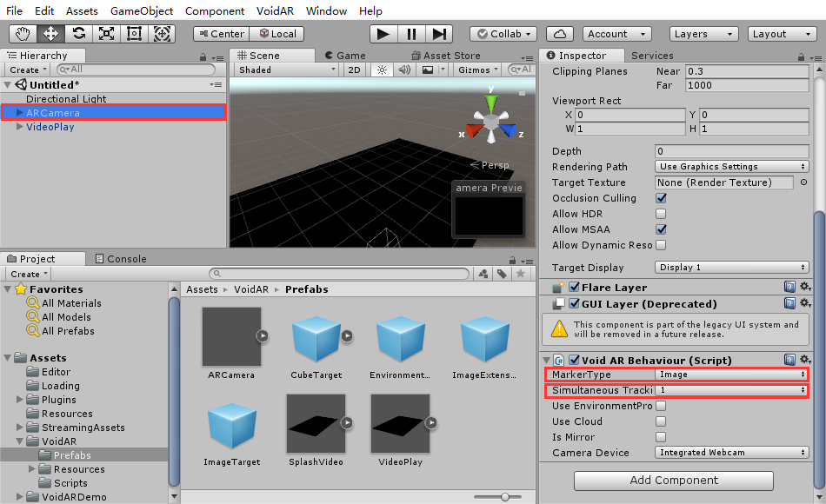Viewport: 826px width, 504px height.
Task: Adjust the project thumbnail size slider
Action: tap(504, 496)
